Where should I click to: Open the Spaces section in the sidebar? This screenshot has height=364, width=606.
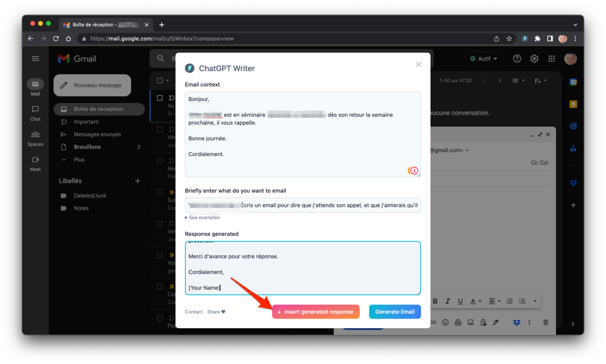36,138
